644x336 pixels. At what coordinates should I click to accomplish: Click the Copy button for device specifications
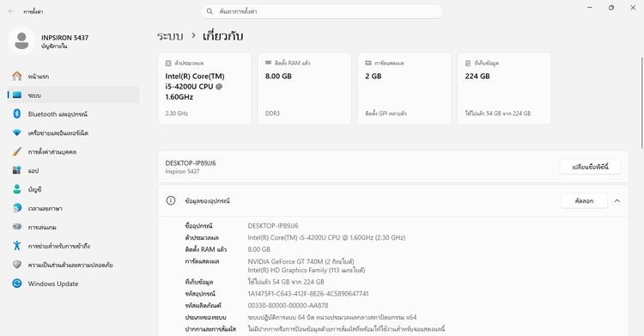[584, 201]
